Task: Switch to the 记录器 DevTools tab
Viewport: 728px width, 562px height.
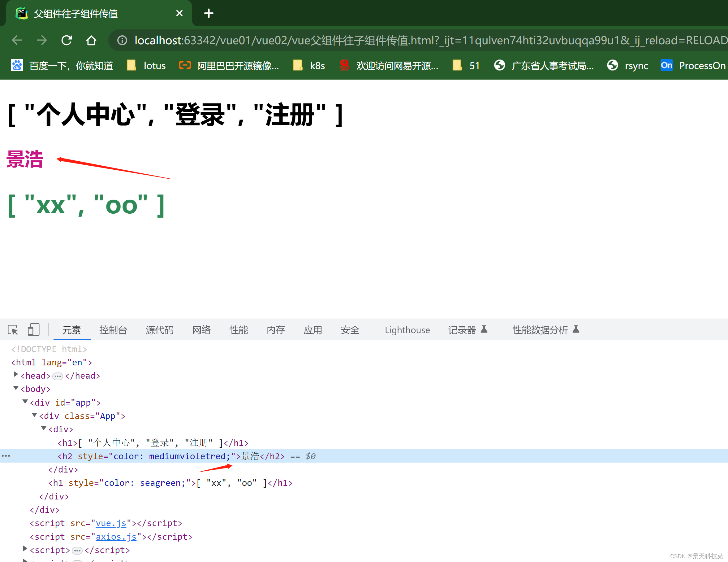Action: click(x=468, y=330)
